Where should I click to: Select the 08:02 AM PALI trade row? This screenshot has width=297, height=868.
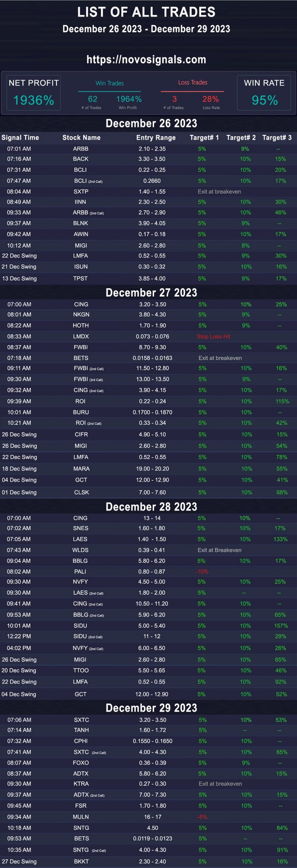tap(148, 572)
